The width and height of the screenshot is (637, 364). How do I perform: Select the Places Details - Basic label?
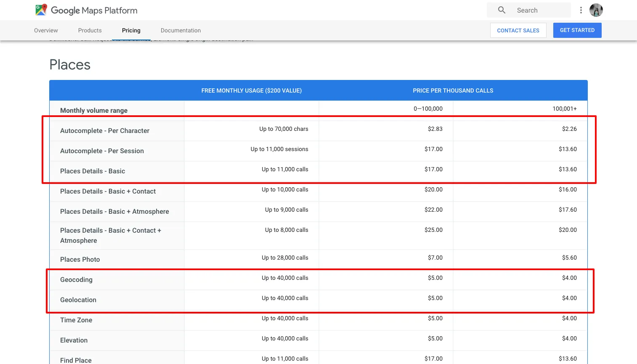tap(93, 171)
